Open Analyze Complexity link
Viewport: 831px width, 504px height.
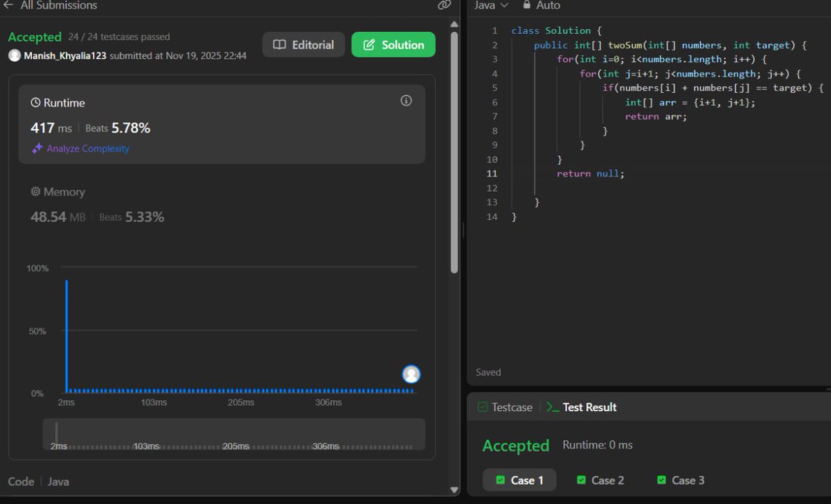click(x=88, y=148)
